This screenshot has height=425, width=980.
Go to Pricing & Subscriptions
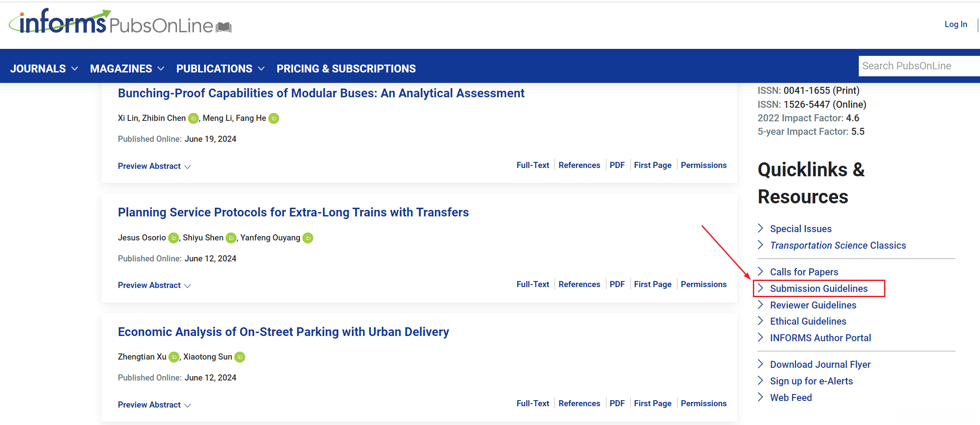click(346, 69)
